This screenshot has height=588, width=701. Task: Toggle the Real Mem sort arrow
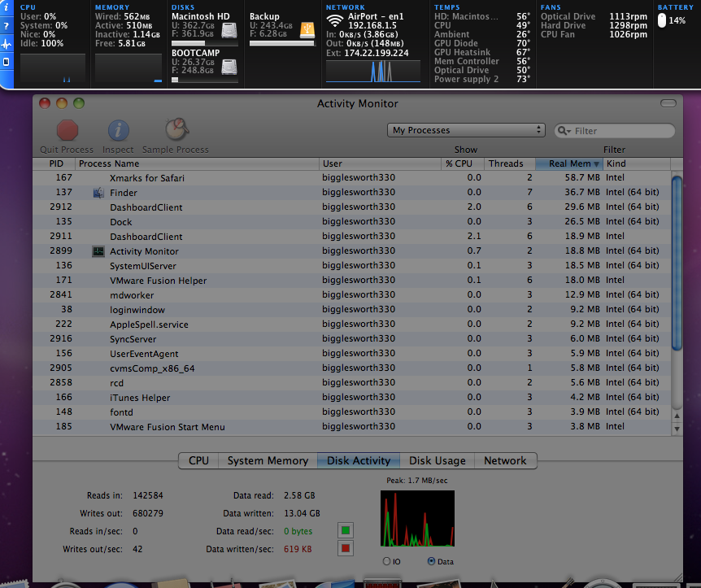coord(596,164)
